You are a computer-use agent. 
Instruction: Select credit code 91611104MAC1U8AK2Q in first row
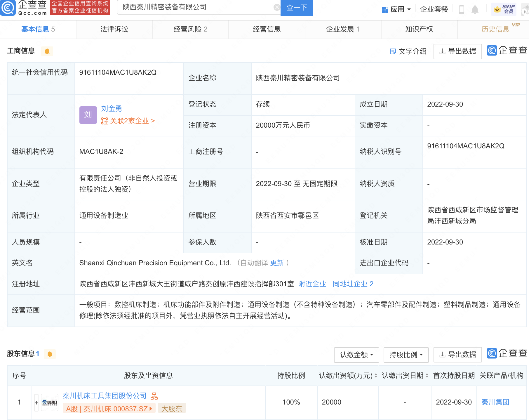point(118,72)
